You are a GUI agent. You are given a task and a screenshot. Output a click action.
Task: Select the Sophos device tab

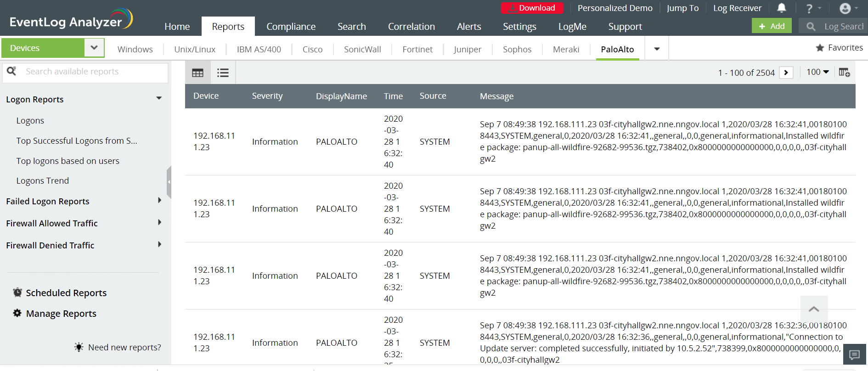point(517,49)
